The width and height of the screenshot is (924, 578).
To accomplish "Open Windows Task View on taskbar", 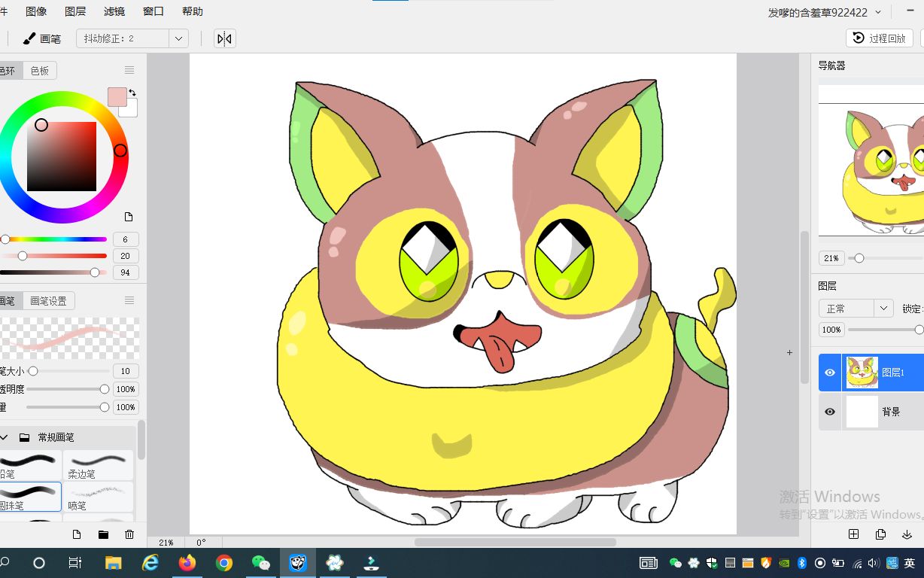I will (x=75, y=563).
